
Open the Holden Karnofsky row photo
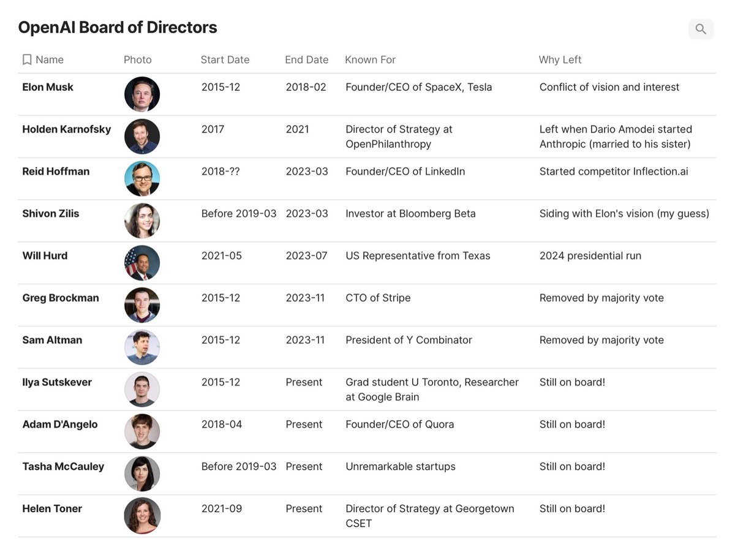click(142, 136)
